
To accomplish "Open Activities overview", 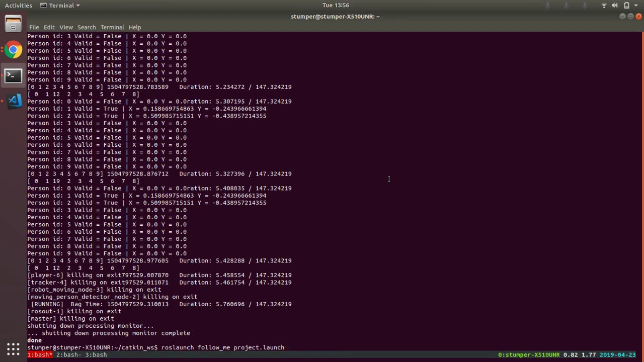I will coord(19,5).
